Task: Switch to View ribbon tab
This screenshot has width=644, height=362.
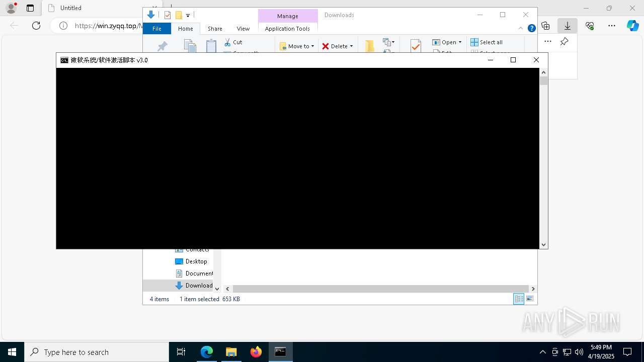Action: coord(243,29)
